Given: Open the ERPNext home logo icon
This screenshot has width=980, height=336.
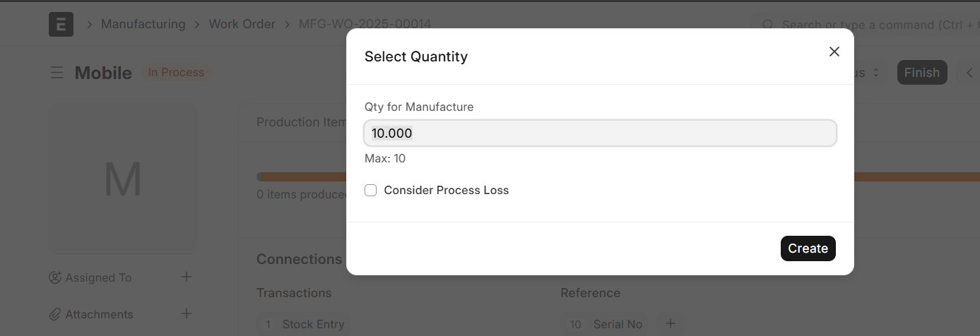Looking at the screenshot, I should (61, 24).
